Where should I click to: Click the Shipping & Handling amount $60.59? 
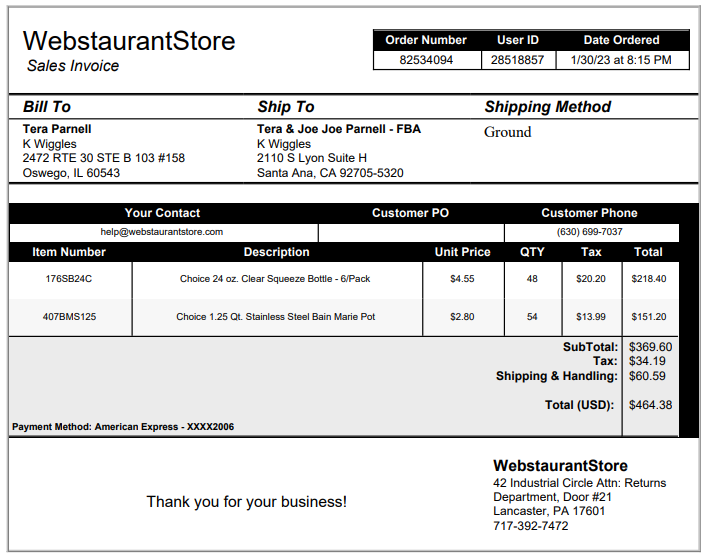(x=647, y=376)
